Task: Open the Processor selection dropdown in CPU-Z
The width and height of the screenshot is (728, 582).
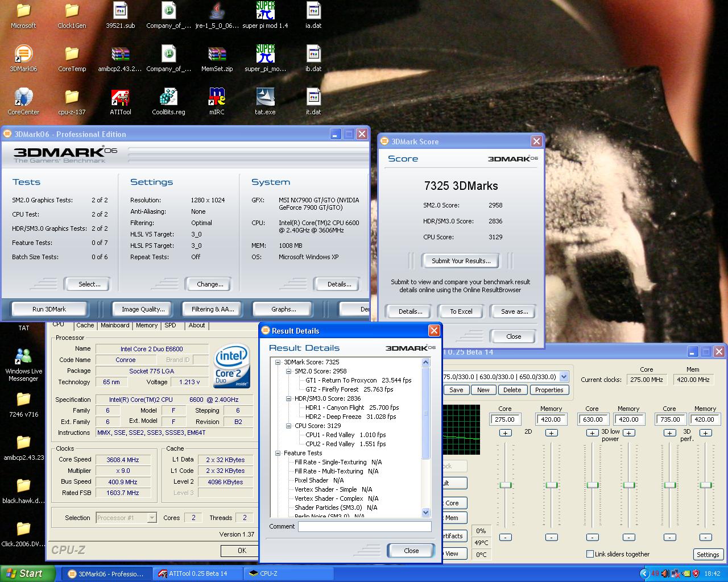Action: click(x=152, y=518)
